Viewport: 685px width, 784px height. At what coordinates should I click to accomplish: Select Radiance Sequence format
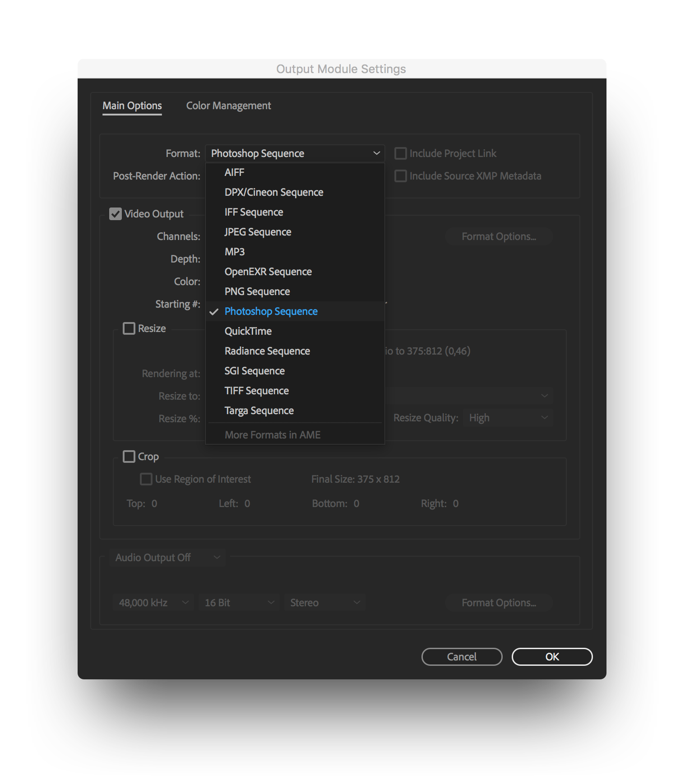coord(295,351)
